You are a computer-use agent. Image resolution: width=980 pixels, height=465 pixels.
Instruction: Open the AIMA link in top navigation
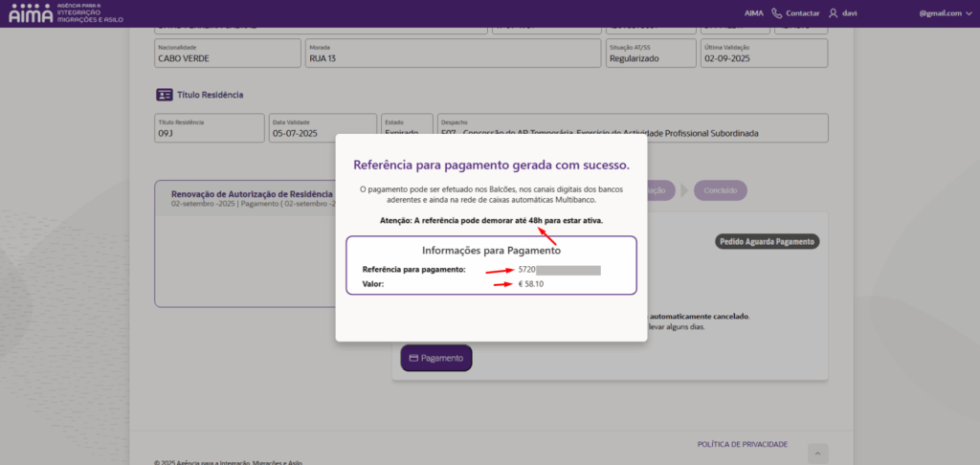[x=755, y=13]
